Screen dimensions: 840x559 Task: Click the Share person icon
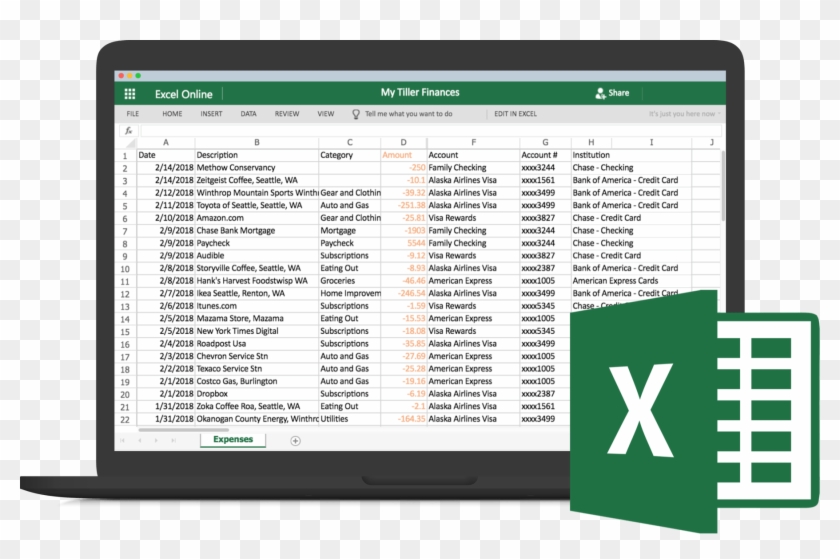pyautogui.click(x=600, y=93)
